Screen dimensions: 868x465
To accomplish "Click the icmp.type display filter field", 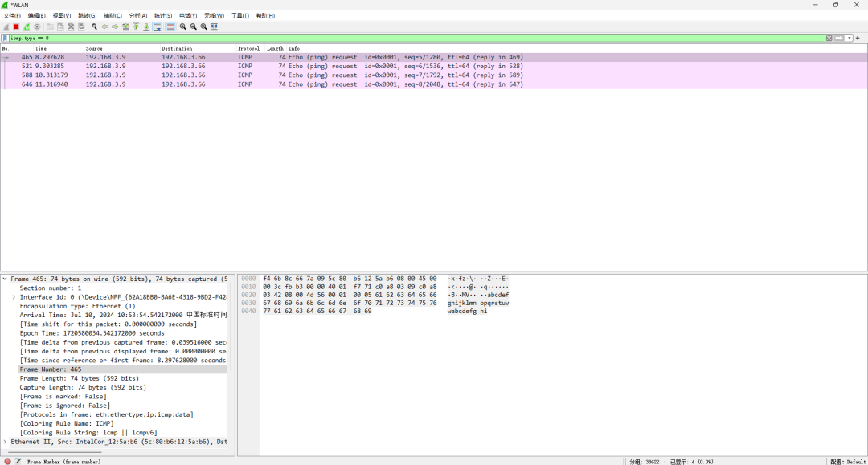I will (402, 38).
